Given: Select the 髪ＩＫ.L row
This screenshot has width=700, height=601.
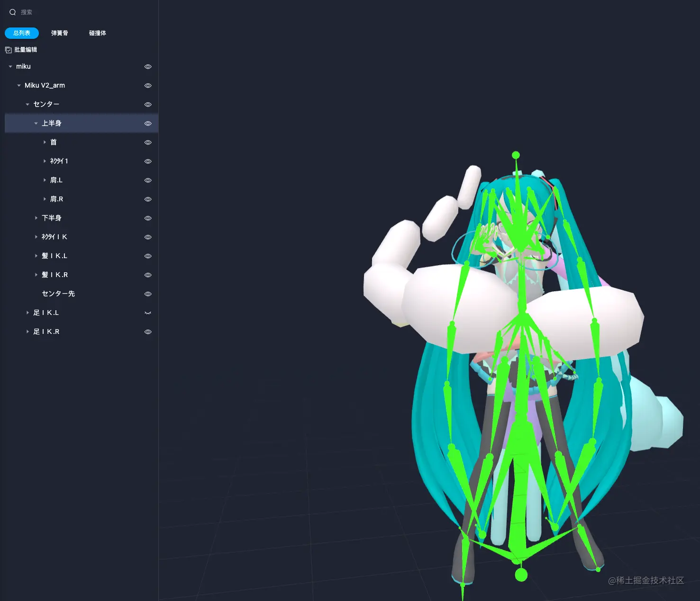Looking at the screenshot, I should coord(82,256).
